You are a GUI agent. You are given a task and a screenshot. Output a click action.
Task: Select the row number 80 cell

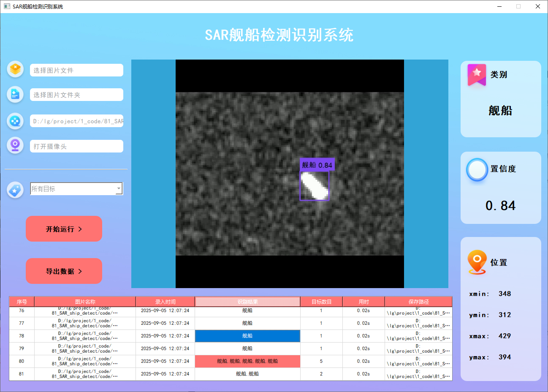pos(22,361)
